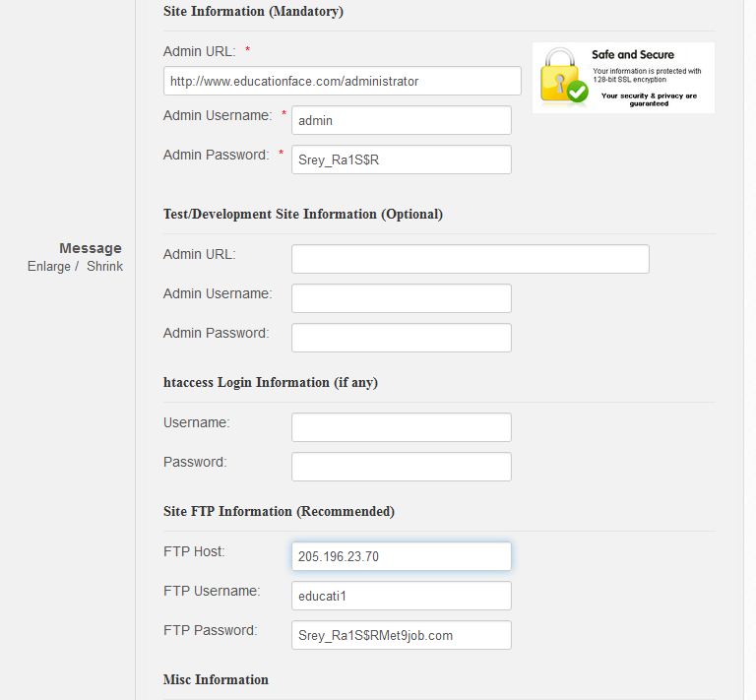The width and height of the screenshot is (756, 700).
Task: Click the empty Test/Development Admin Password field
Action: [401, 338]
